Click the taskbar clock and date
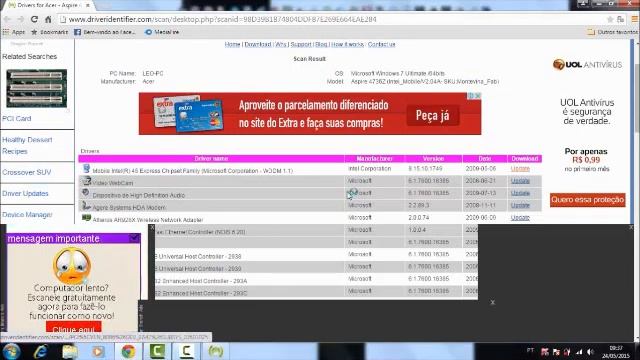The width and height of the screenshot is (640, 360). coord(617,351)
